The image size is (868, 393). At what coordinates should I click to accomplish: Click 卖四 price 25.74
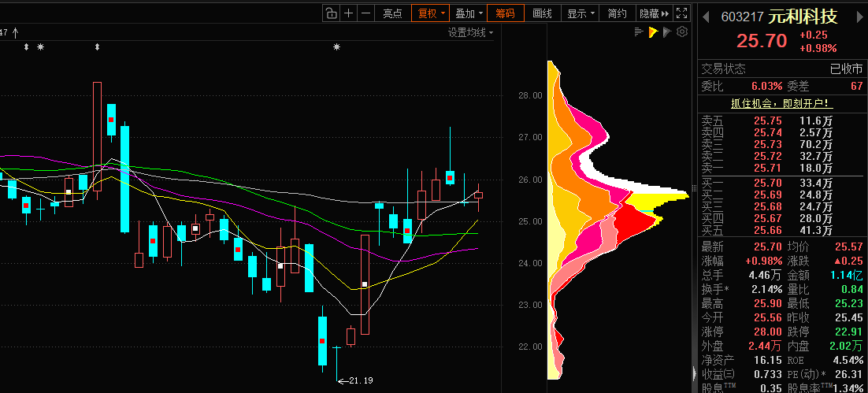[x=766, y=132]
